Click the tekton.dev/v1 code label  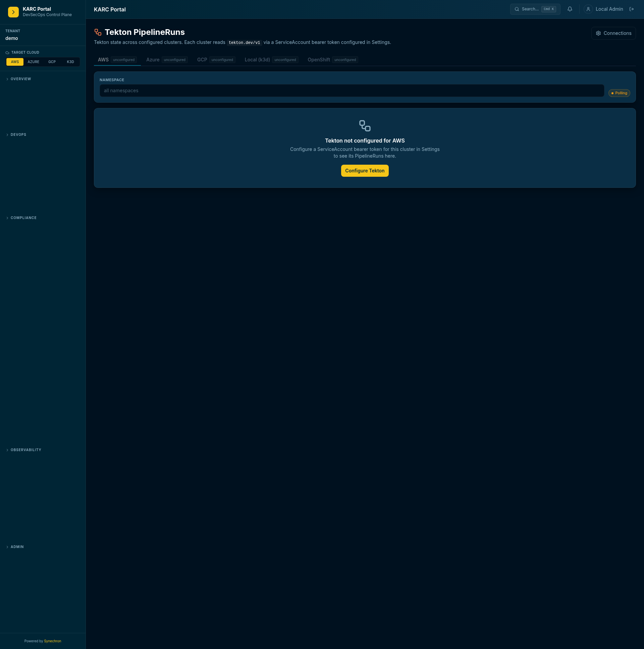click(244, 43)
